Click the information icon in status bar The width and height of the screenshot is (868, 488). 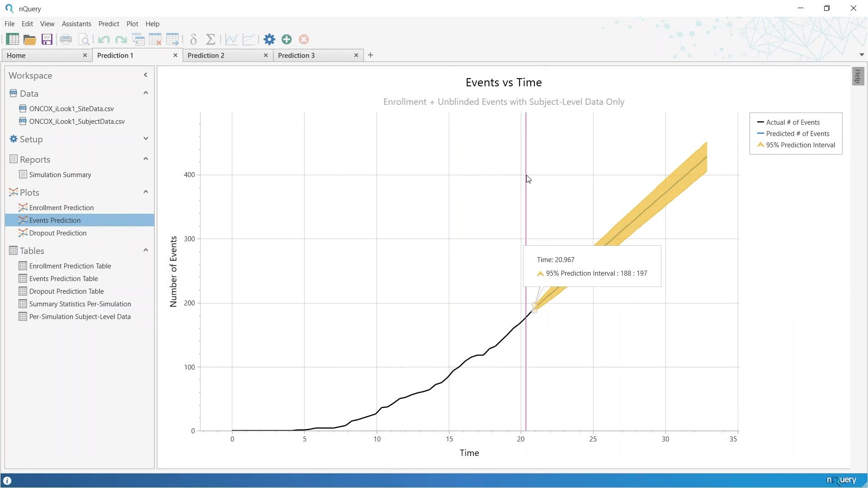7,481
